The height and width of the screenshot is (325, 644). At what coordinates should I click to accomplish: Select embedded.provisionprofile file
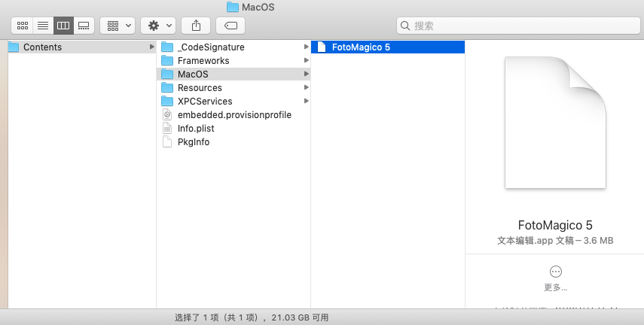coord(233,114)
